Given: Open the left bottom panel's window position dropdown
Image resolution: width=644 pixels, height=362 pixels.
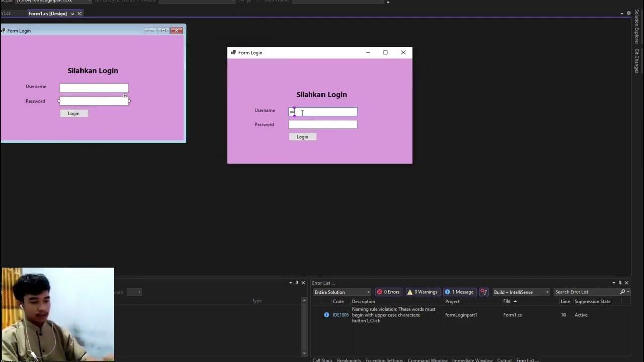Looking at the screenshot, I should pos(290,283).
